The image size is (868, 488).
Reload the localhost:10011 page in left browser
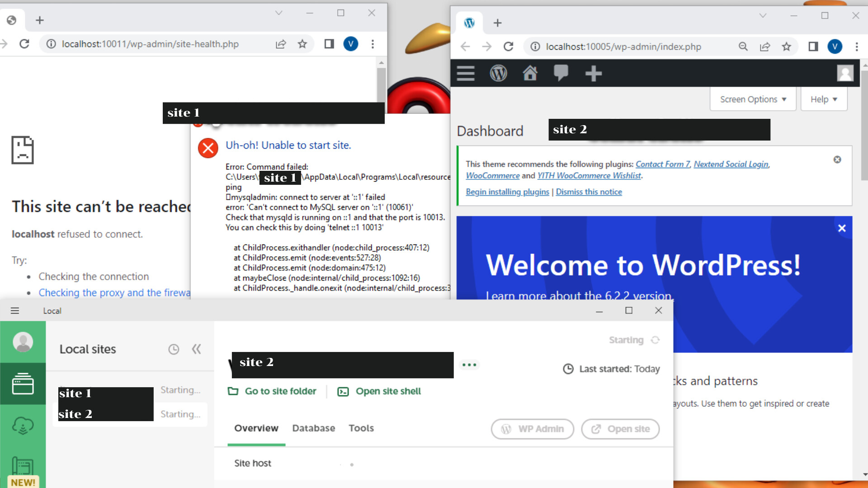(24, 44)
